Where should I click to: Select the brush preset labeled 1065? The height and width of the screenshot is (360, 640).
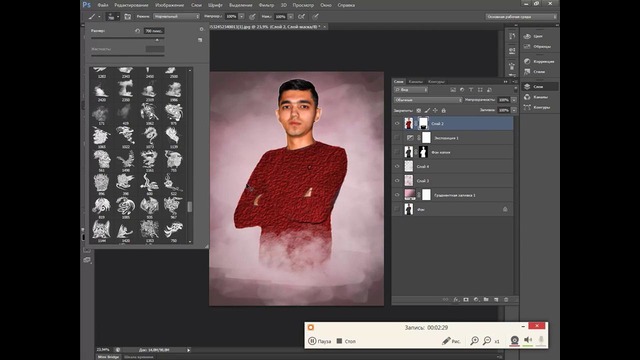(101, 136)
